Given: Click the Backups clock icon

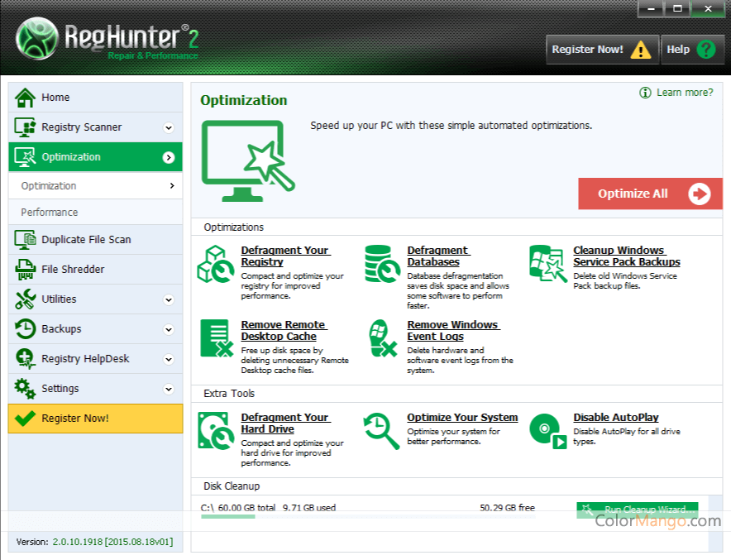Looking at the screenshot, I should [x=25, y=329].
